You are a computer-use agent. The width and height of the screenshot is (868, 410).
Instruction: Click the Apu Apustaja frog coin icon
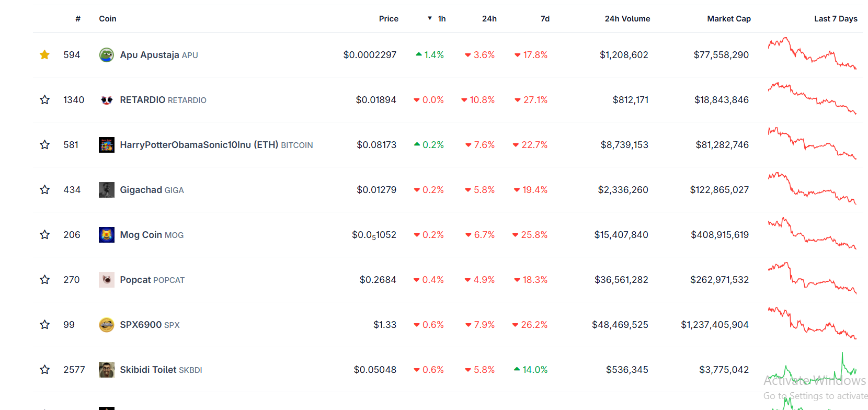tap(107, 55)
